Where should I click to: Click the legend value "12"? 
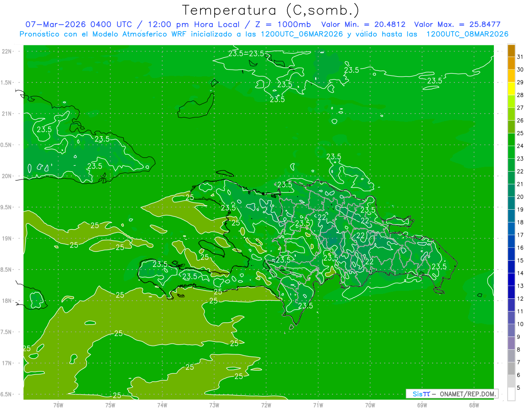pyautogui.click(x=520, y=299)
